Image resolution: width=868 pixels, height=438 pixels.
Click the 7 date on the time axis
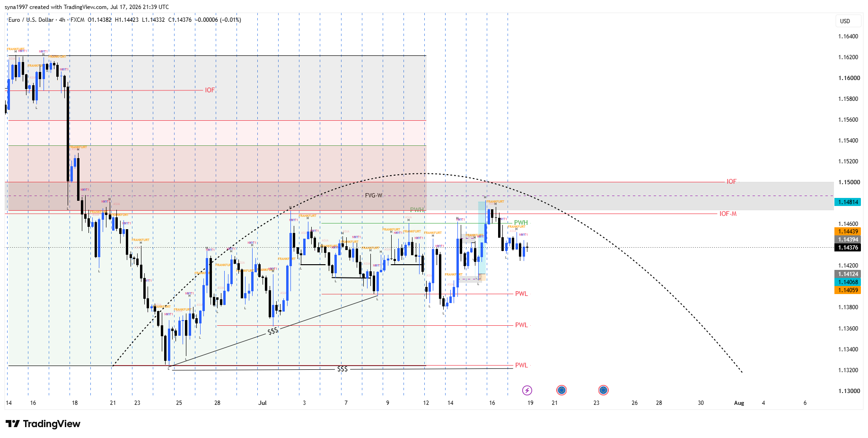tap(346, 403)
